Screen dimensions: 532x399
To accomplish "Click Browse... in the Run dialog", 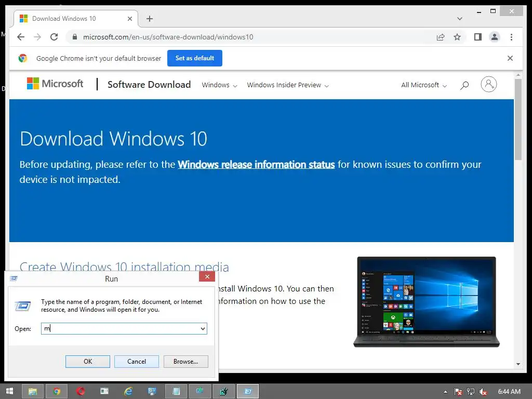I will (x=185, y=362).
